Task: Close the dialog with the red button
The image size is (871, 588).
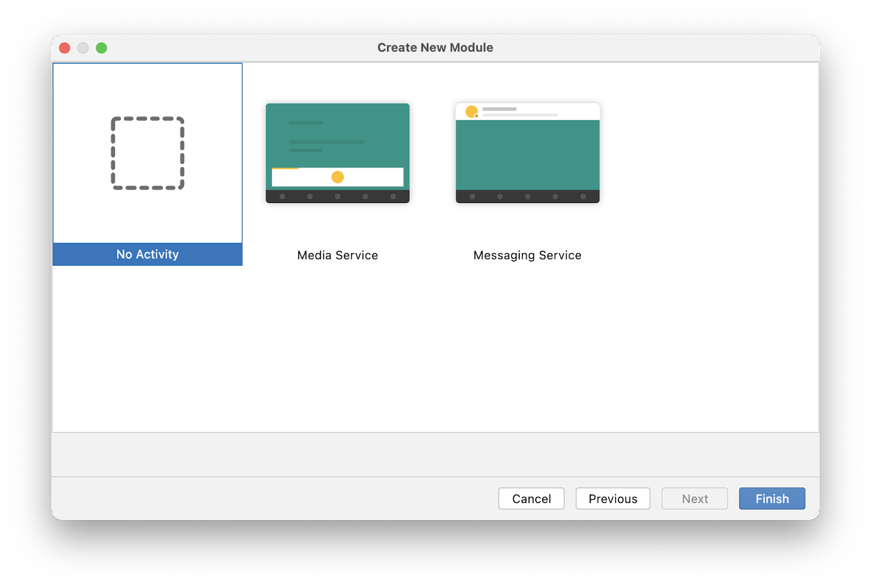Action: [x=65, y=48]
